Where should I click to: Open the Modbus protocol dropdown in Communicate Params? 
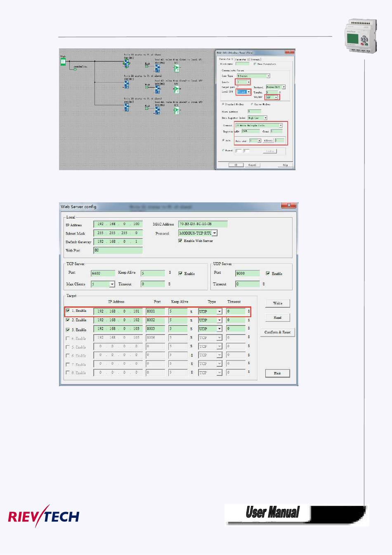pos(283,87)
